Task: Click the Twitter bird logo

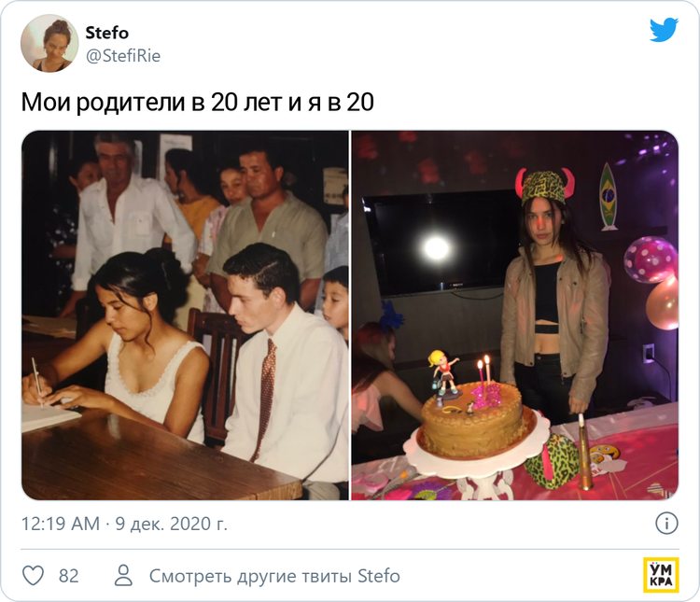Action: (664, 30)
